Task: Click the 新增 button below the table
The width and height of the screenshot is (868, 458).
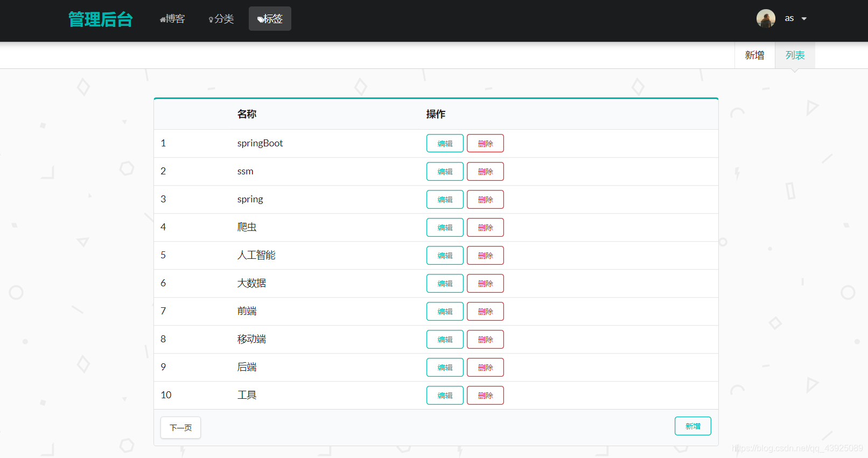Action: 692,426
